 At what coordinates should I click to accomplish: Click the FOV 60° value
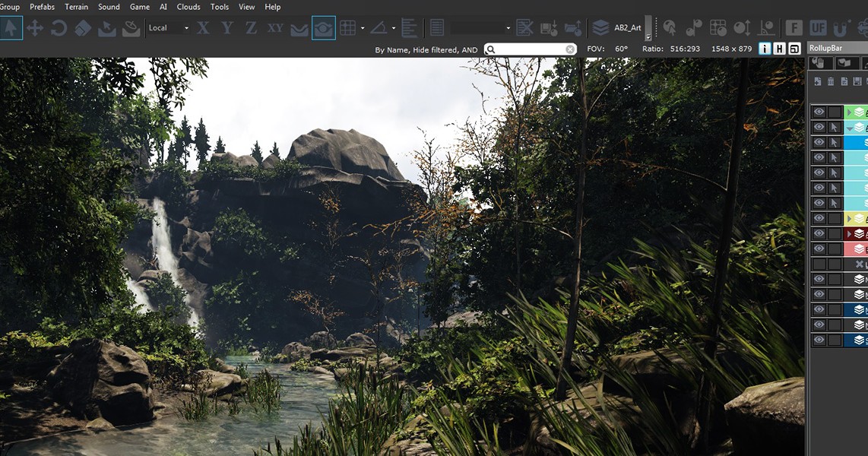pos(621,49)
